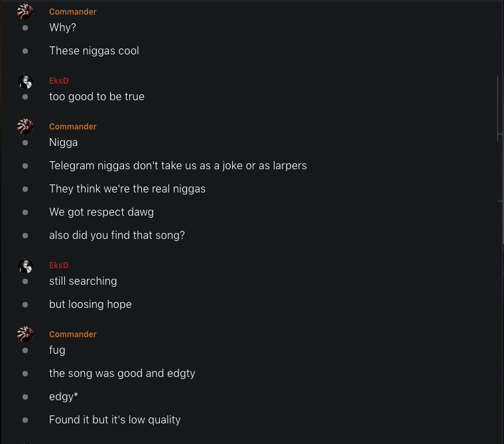504x444 pixels.
Task: Click EksD's avatar above "still searching"
Action: click(x=25, y=265)
